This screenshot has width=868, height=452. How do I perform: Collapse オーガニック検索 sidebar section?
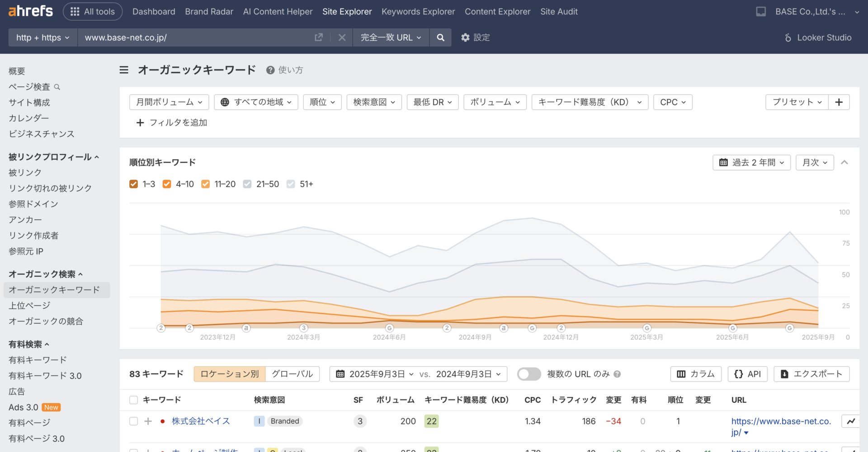tap(46, 274)
